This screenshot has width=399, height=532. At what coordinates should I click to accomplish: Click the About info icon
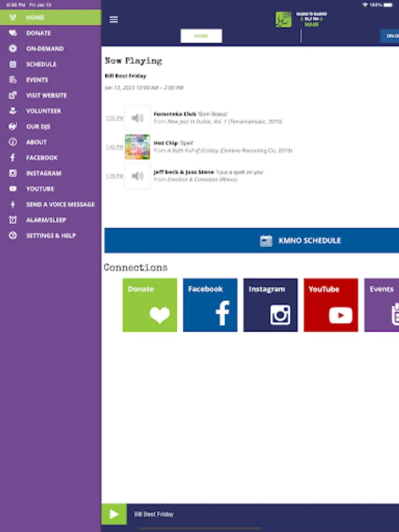pyautogui.click(x=13, y=142)
